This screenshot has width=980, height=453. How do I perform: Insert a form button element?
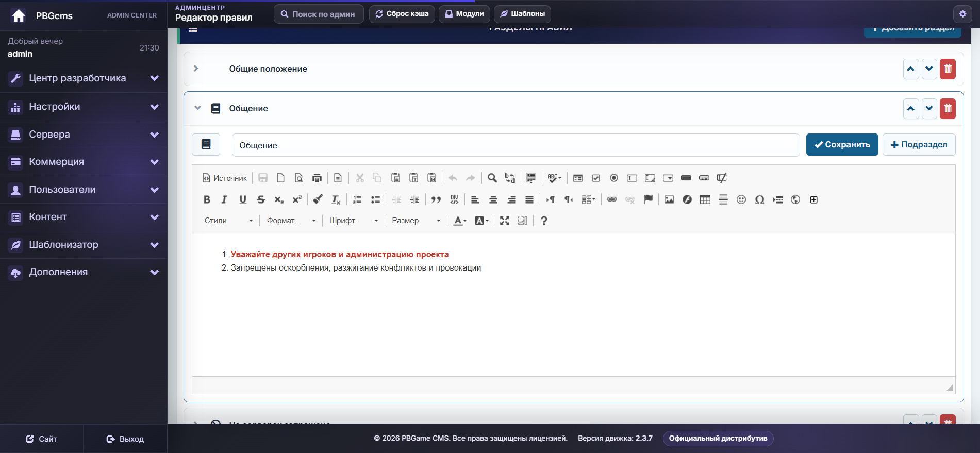(686, 178)
